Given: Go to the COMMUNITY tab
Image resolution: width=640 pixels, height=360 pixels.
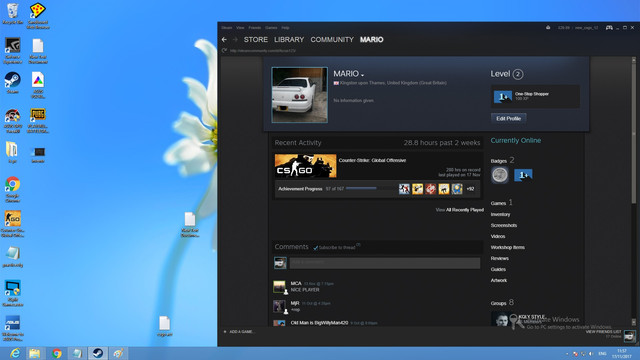Looking at the screenshot, I should (x=332, y=40).
